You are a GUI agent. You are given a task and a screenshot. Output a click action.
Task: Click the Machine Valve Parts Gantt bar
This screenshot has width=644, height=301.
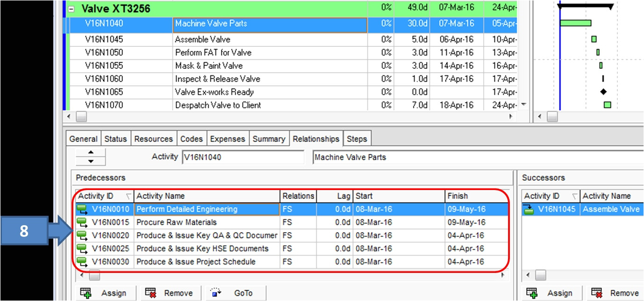[575, 23]
